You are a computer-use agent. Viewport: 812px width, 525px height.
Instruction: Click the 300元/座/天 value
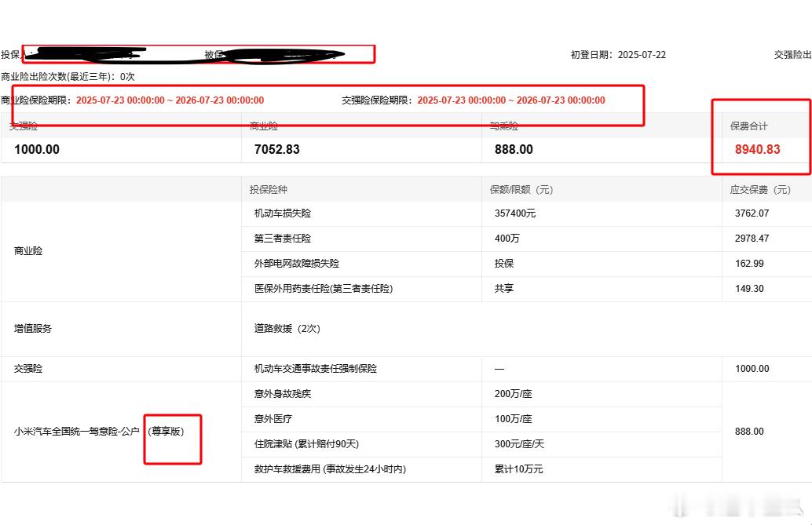(519, 444)
